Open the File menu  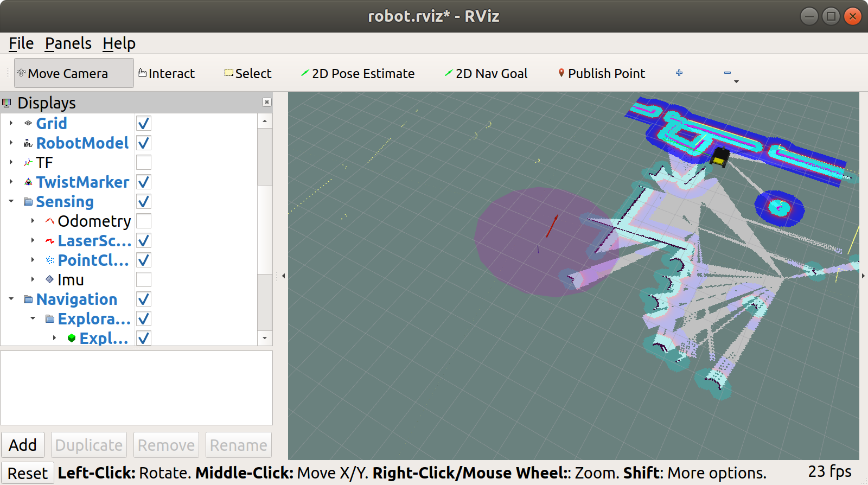pyautogui.click(x=21, y=43)
